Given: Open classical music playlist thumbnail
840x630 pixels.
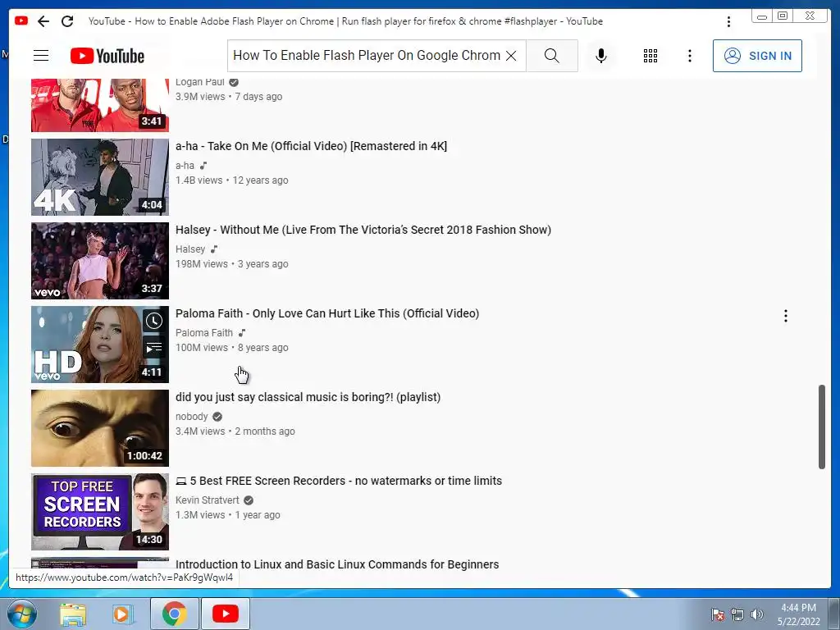Looking at the screenshot, I should pyautogui.click(x=99, y=428).
